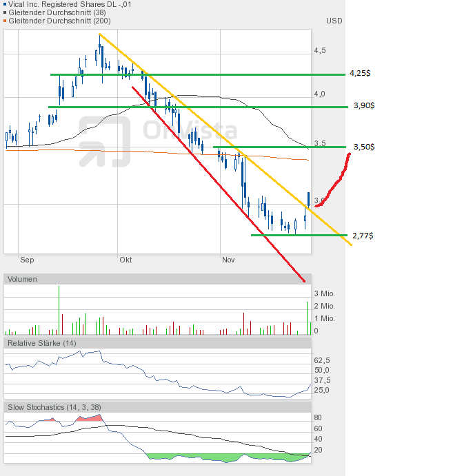Screen dimensions: 473x476
Task: Click the 2,77$ support level label
Action: tap(363, 236)
